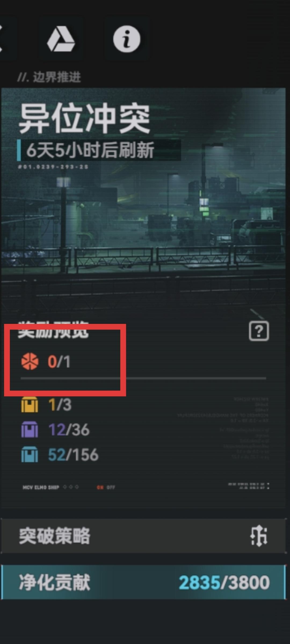Screen dimensions: 290x644
Task: Select the 52/156 blue reward count
Action: click(73, 455)
